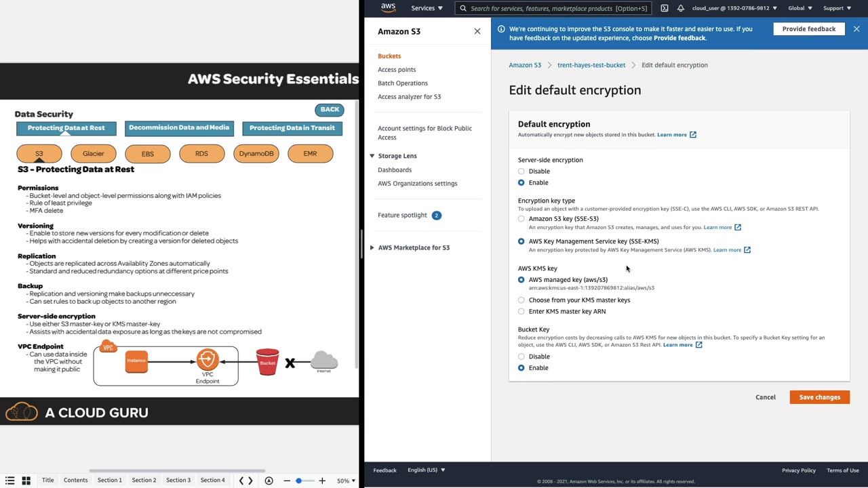The height and width of the screenshot is (488, 868).
Task: Close the Amazon S3 navigation panel
Action: pyautogui.click(x=477, y=31)
